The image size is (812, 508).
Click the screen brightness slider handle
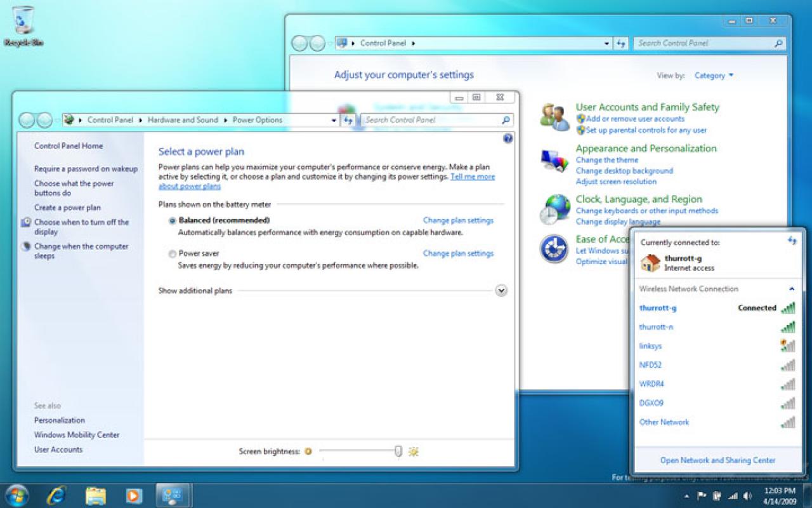click(398, 451)
